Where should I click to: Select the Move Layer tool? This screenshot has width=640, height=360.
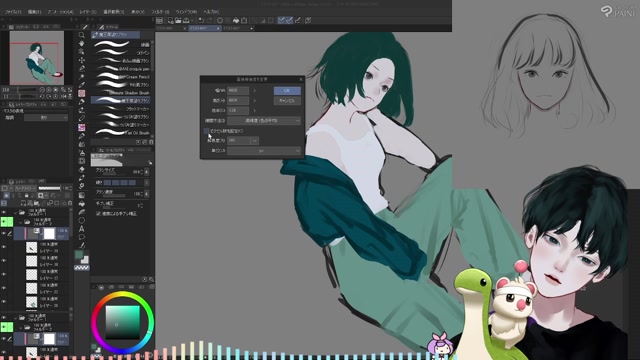(82, 60)
